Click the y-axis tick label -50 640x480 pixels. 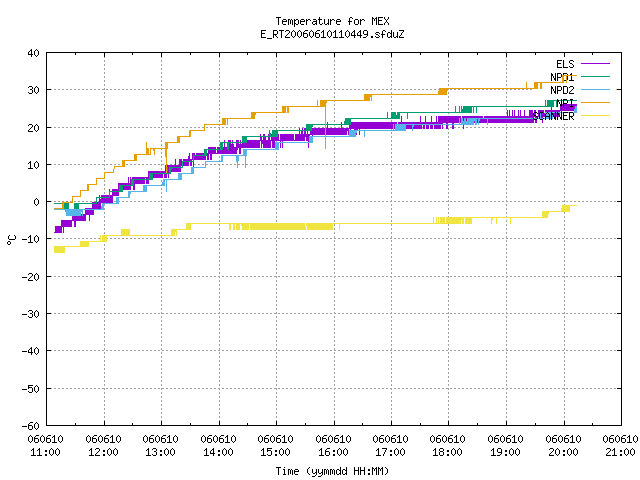click(x=31, y=389)
